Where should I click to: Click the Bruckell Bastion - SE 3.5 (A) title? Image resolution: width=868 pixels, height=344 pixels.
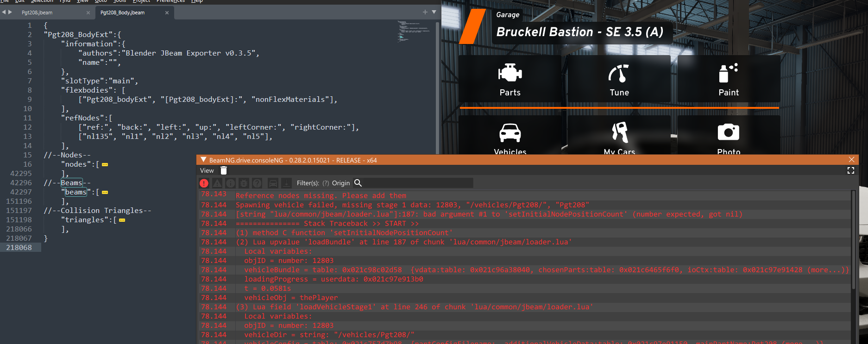pos(580,32)
